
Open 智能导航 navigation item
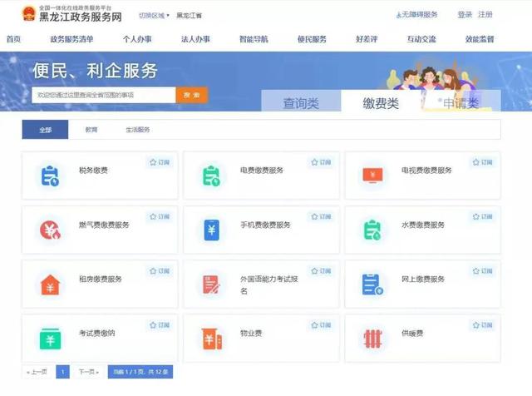coord(254,39)
